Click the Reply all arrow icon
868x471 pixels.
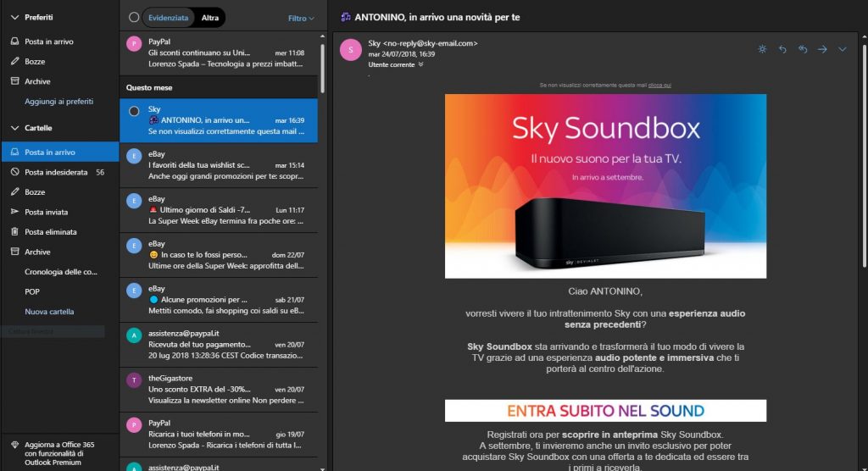(x=802, y=49)
